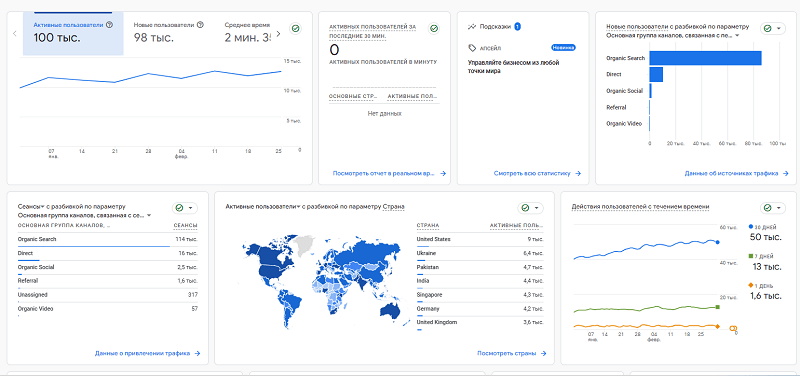This screenshot has width=800, height=376.
Task: Click orange link icon at user activity chart end
Action: (734, 329)
